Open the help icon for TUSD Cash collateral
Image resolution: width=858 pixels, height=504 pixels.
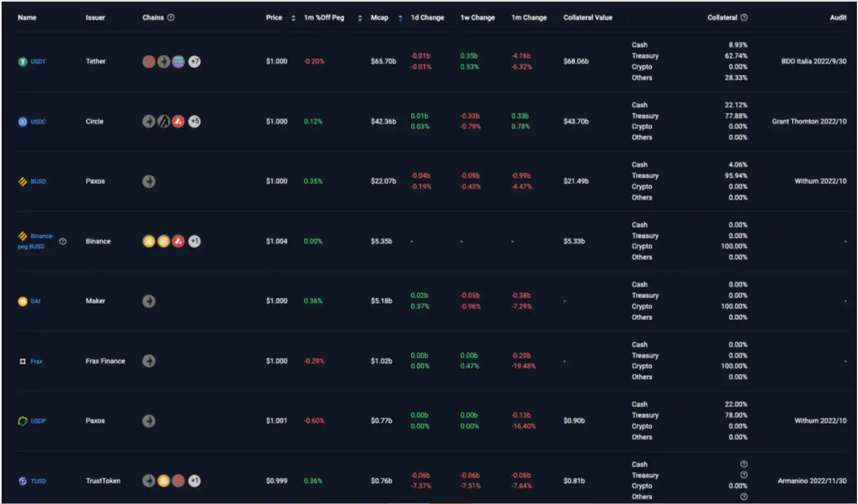[x=744, y=464]
